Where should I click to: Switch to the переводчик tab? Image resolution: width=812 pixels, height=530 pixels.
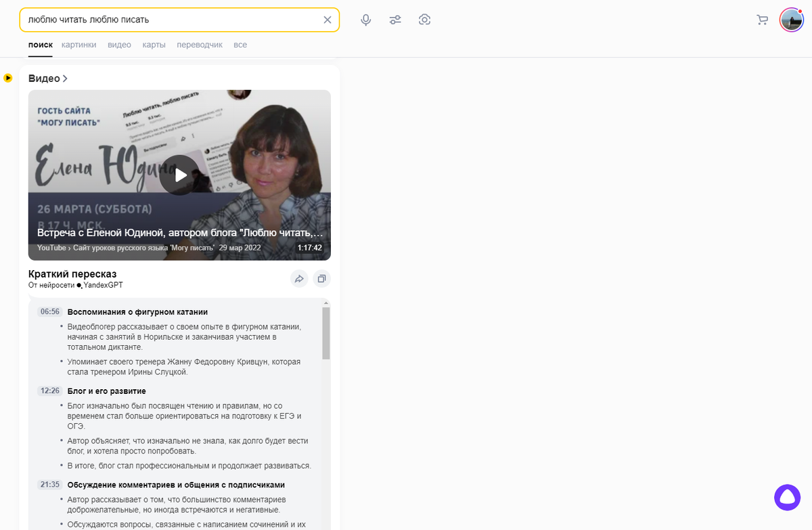coord(200,45)
